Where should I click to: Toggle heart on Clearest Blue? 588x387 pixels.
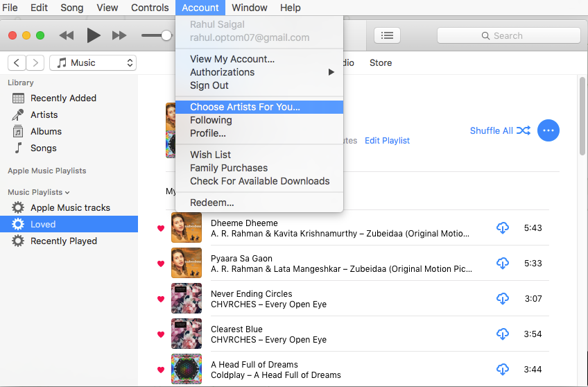tap(161, 334)
